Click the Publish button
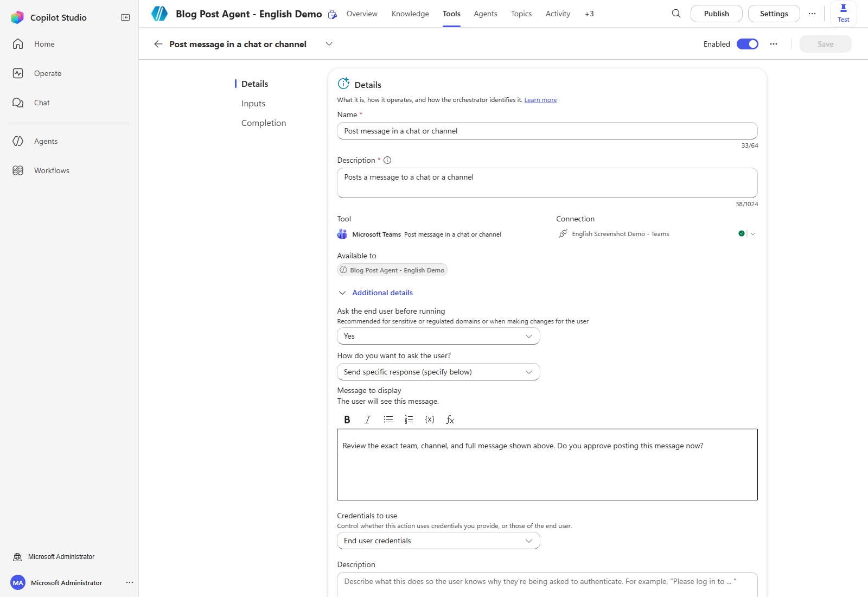868x597 pixels. (716, 14)
